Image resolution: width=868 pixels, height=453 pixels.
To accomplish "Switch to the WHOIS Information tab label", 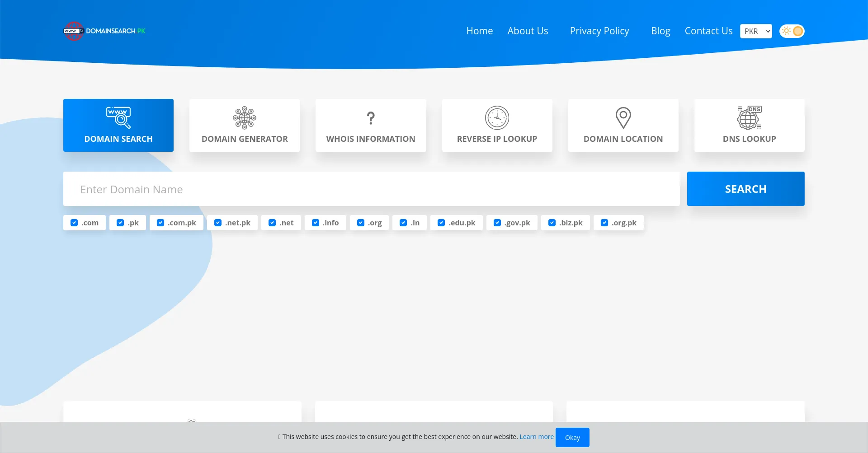I will [x=371, y=139].
